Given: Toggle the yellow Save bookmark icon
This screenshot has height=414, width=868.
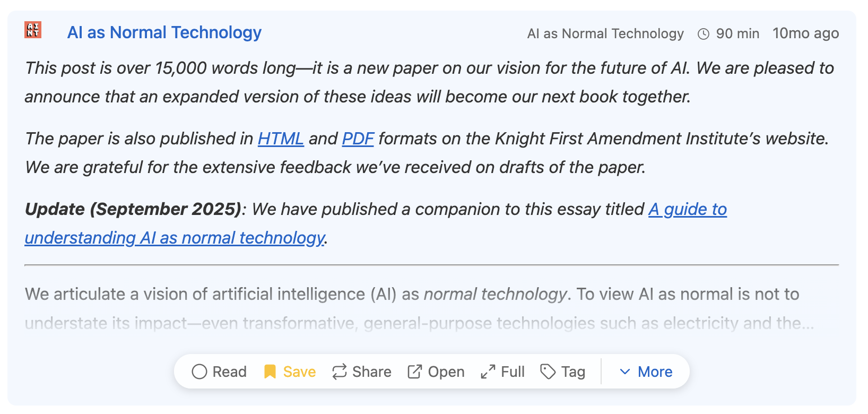Looking at the screenshot, I should click(x=270, y=372).
